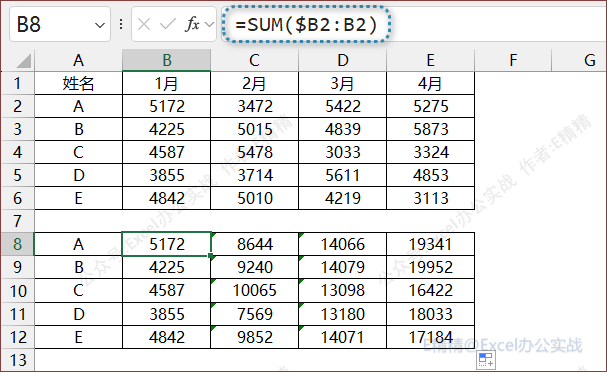Viewport: 607px width, 372px height.
Task: Select row 12 header
Action: tap(17, 337)
